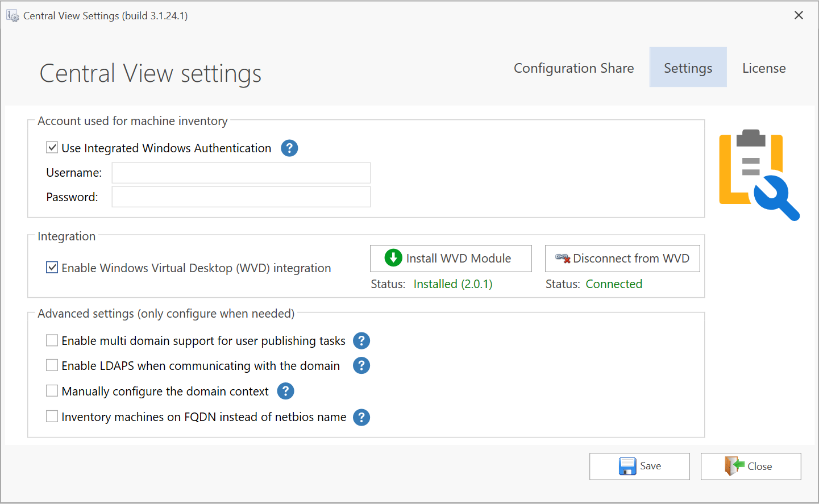Check Manually configure the domain context

pyautogui.click(x=52, y=391)
